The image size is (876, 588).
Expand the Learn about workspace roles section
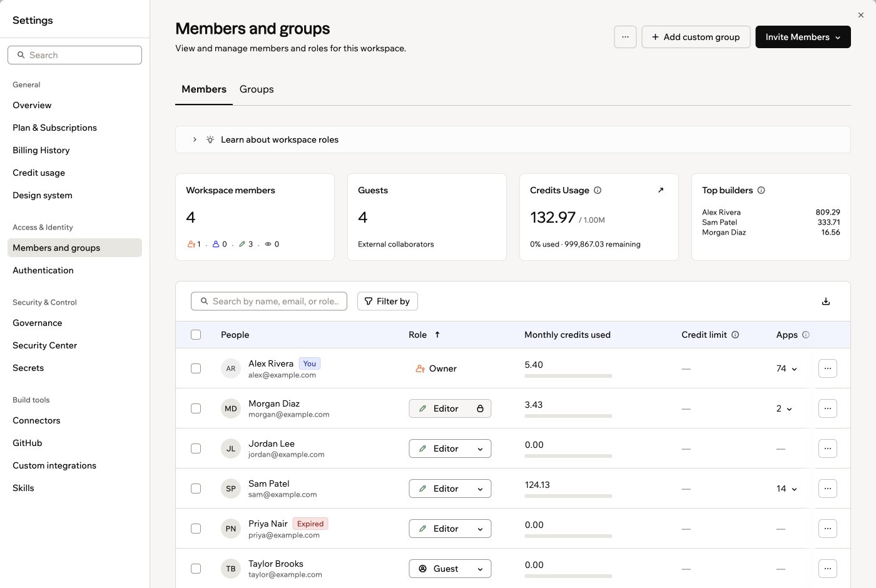512,139
